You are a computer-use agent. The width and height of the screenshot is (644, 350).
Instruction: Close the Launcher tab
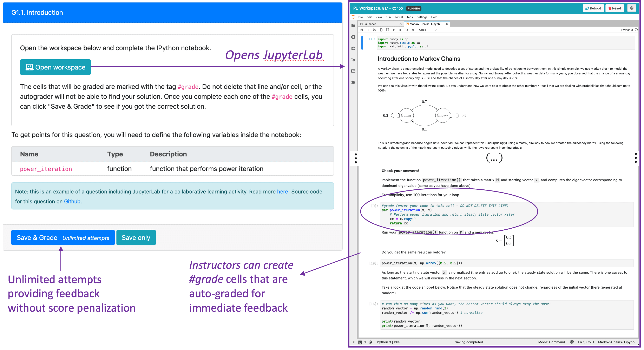pos(401,24)
